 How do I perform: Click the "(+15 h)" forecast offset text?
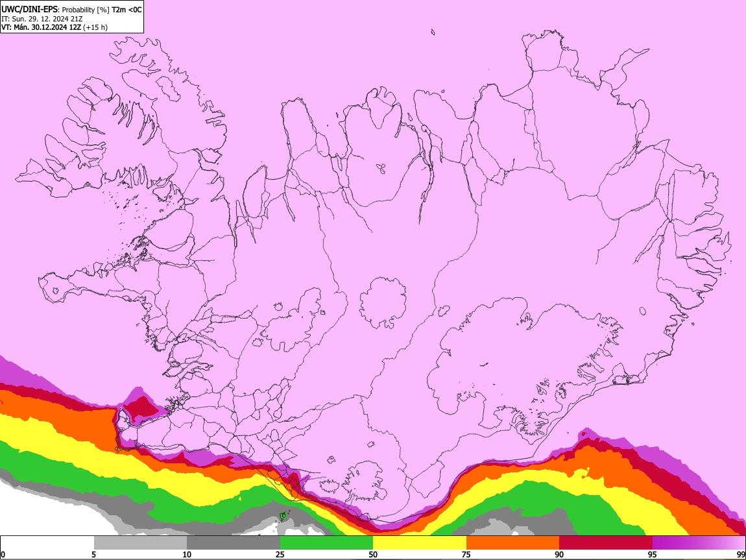tap(95, 27)
